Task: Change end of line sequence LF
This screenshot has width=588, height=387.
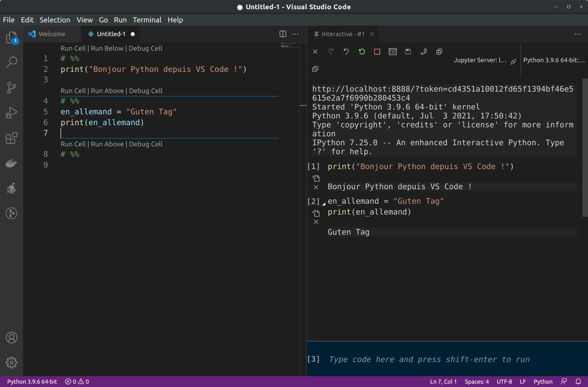Action: click(x=523, y=381)
